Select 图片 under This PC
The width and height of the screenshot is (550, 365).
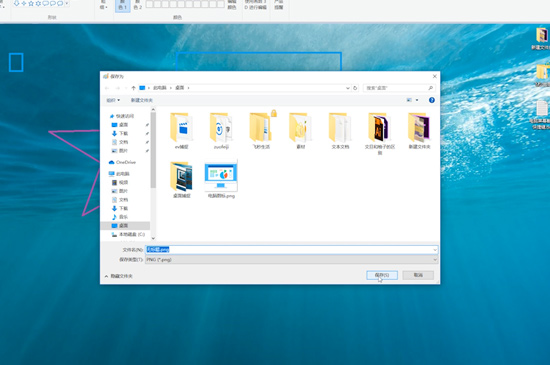pos(120,191)
